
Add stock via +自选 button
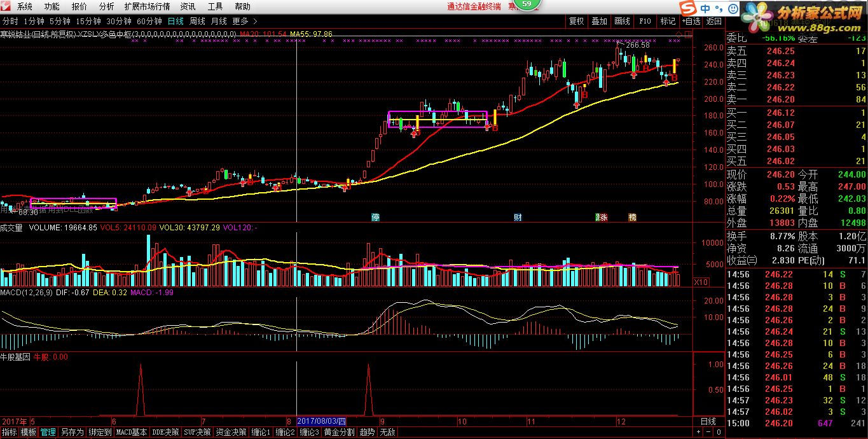(691, 21)
